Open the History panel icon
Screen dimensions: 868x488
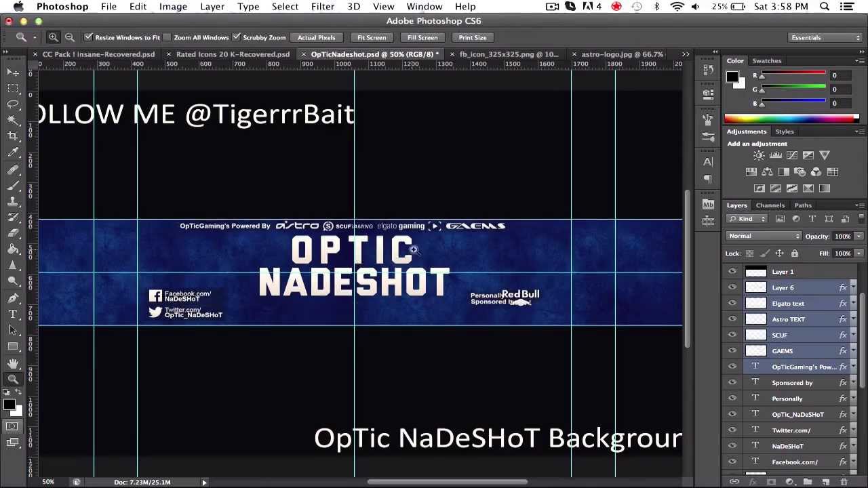pyautogui.click(x=708, y=70)
